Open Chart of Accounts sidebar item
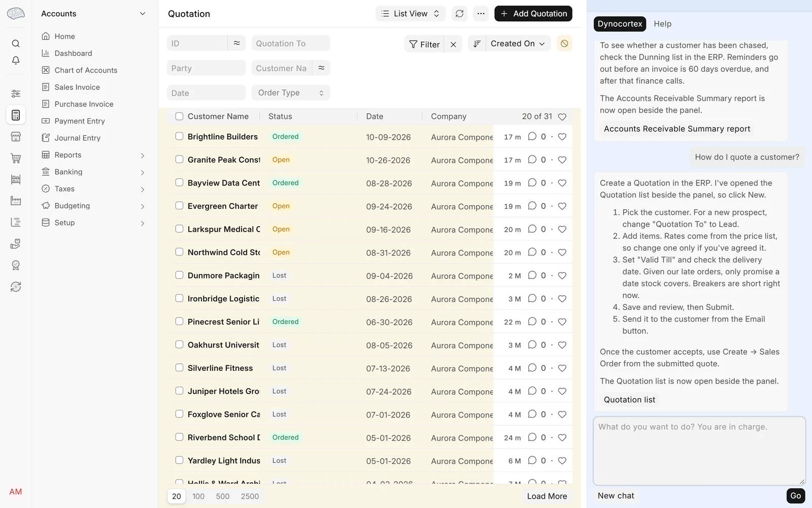812x508 pixels. click(x=86, y=70)
